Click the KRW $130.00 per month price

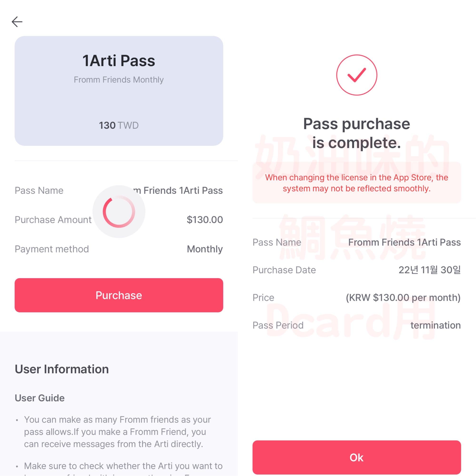click(x=403, y=297)
